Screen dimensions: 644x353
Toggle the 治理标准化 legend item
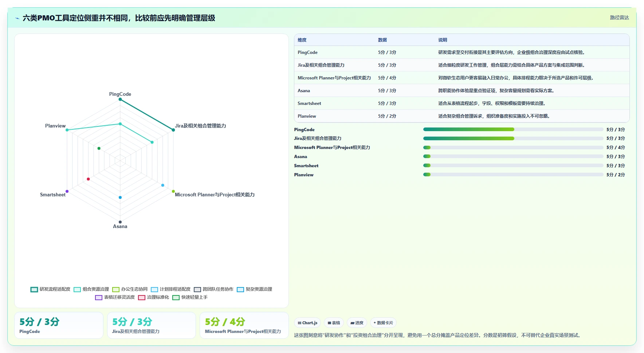[x=153, y=297]
